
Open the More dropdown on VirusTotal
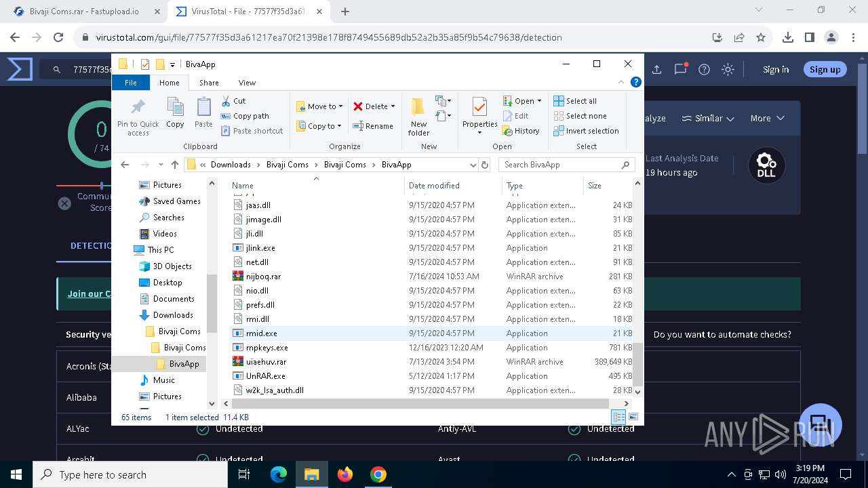[767, 118]
